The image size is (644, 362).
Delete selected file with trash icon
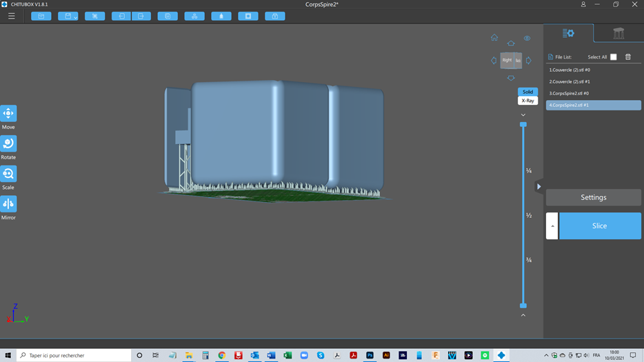628,57
